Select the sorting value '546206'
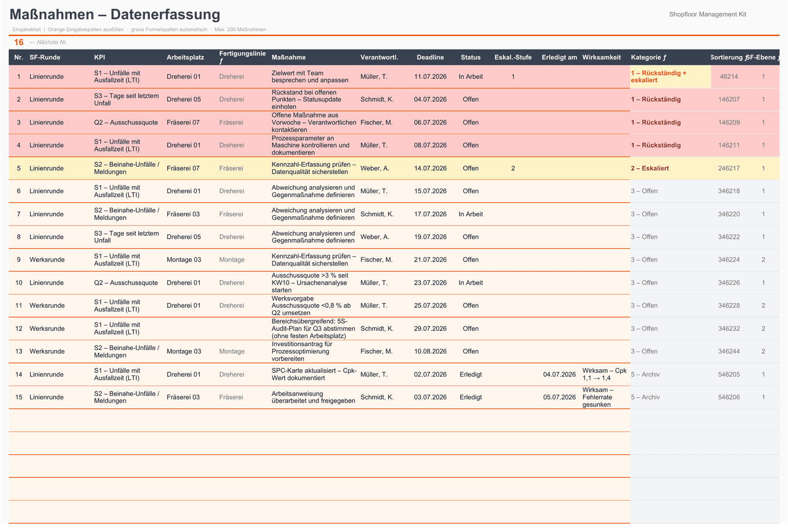 729,397
